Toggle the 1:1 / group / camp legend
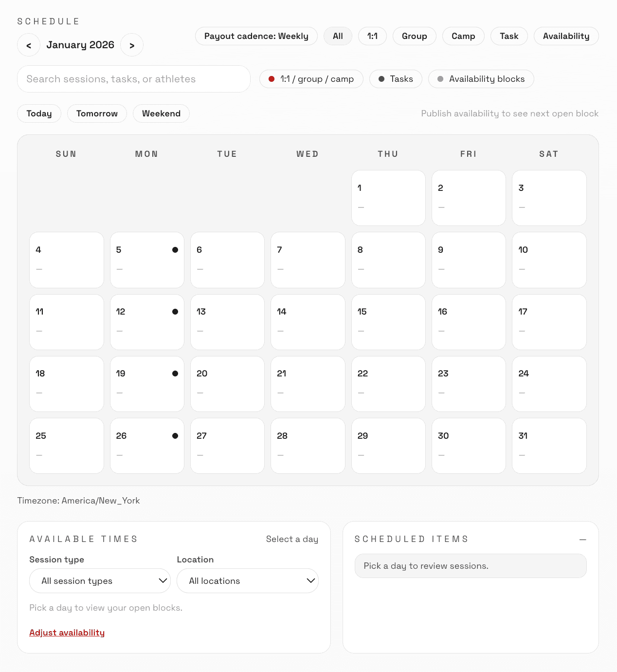Viewport: 617px width, 672px height. click(x=311, y=79)
